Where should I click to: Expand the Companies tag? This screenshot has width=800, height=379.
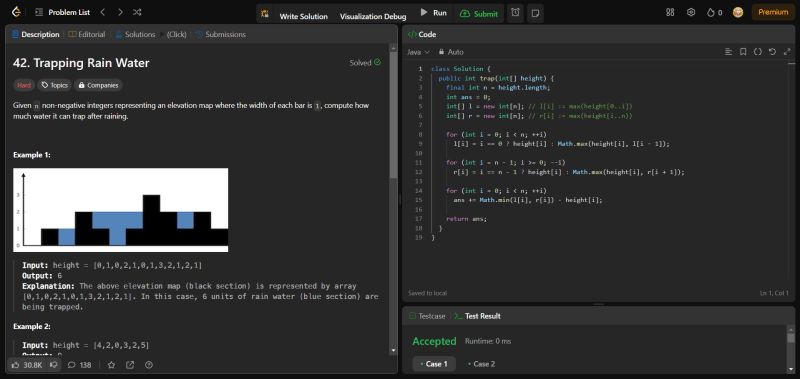[x=98, y=85]
